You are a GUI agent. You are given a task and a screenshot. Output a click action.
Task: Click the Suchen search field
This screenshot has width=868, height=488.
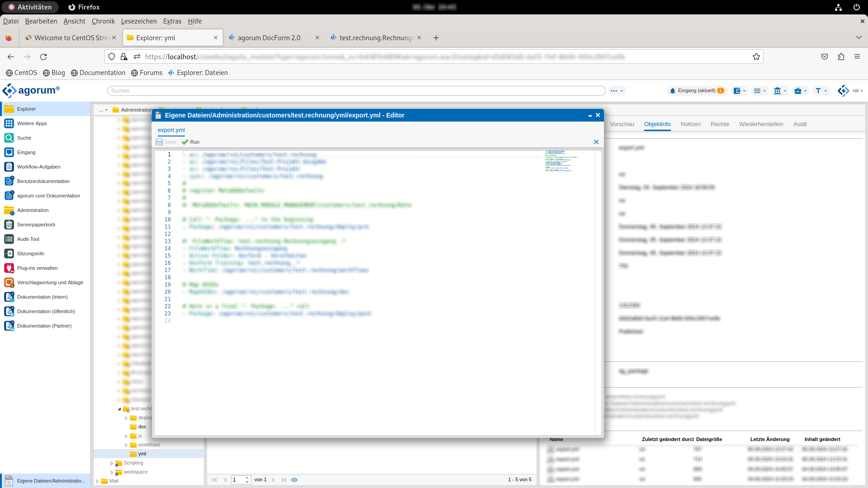(x=356, y=91)
